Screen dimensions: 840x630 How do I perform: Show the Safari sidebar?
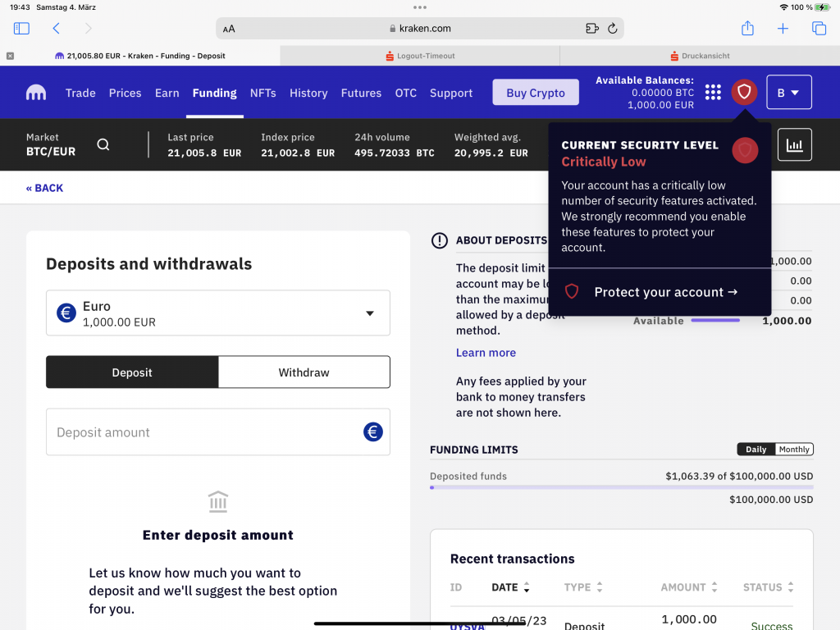21,29
